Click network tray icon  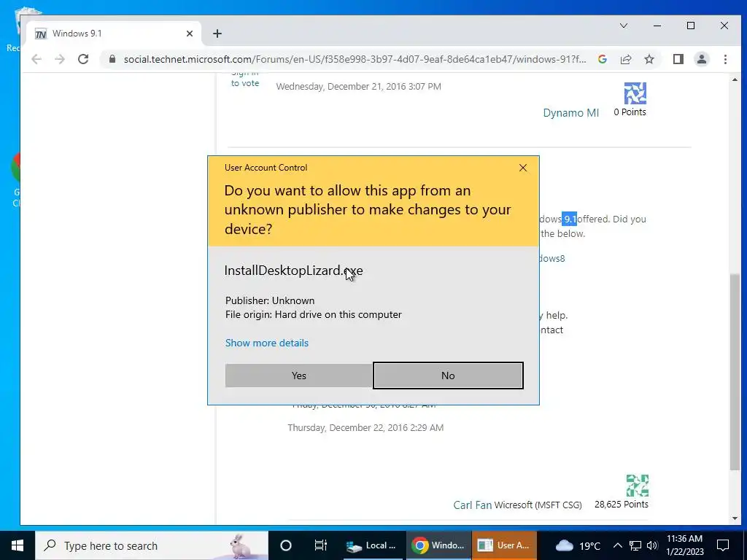tap(635, 545)
